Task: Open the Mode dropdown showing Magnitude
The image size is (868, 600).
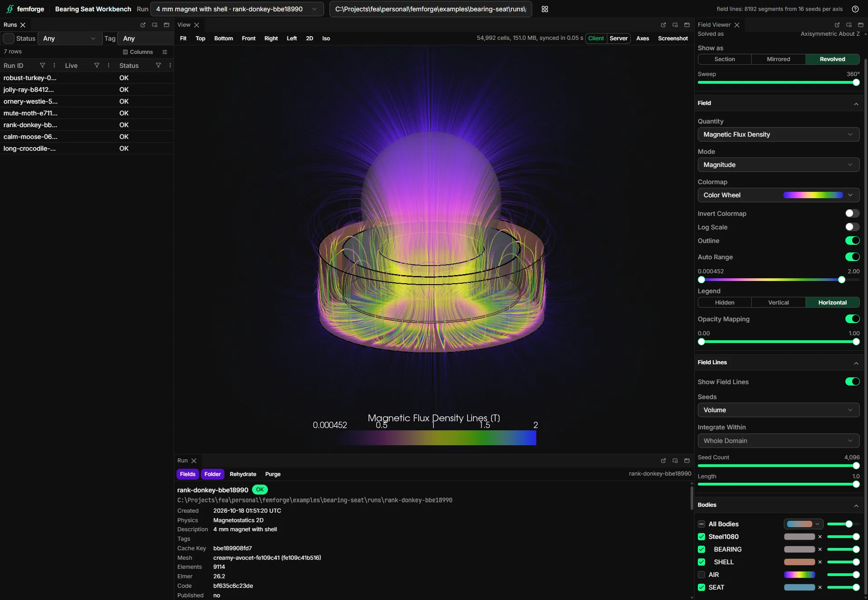Action: coord(778,165)
